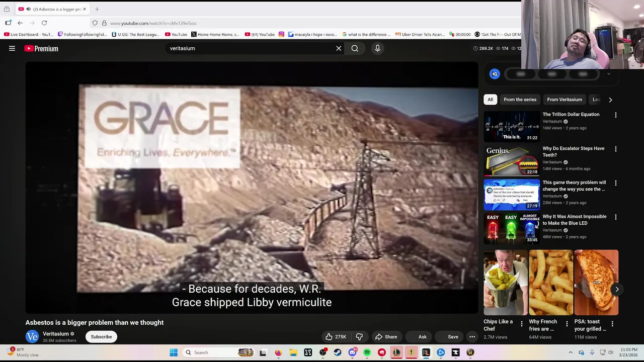
Task: Select the All filter chip
Action: point(490,100)
